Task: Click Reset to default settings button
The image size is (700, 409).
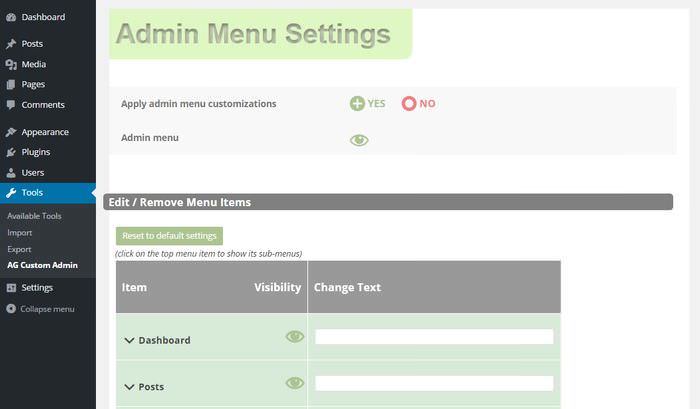Action: pos(169,236)
